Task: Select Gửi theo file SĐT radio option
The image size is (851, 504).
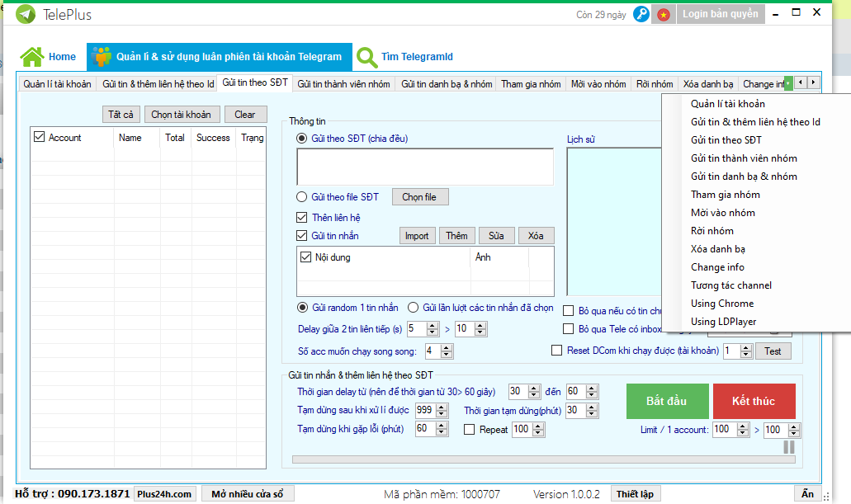Action: point(302,196)
